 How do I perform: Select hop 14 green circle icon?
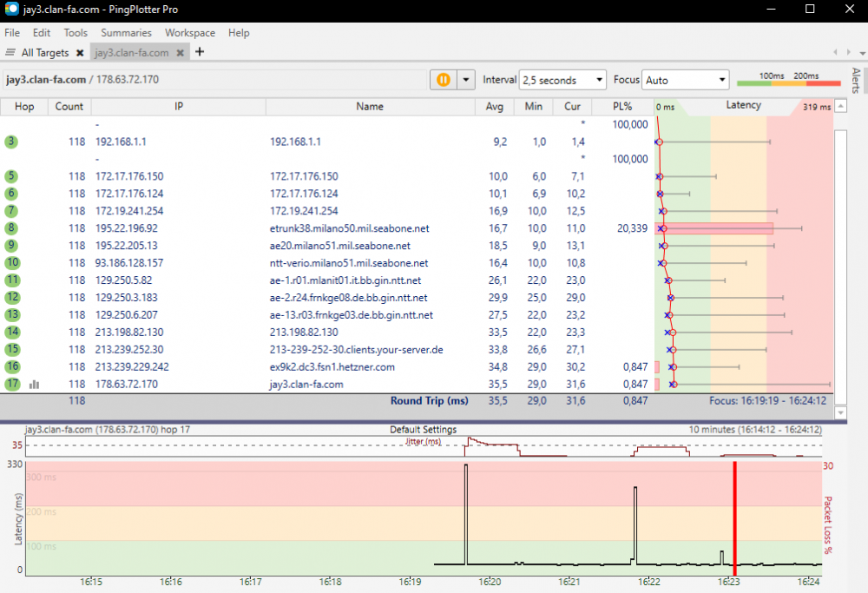[12, 333]
